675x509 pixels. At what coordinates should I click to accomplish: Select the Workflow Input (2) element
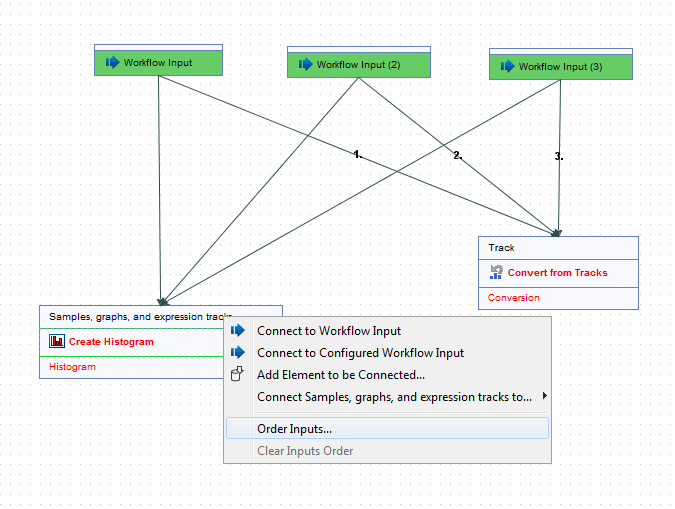(x=359, y=62)
